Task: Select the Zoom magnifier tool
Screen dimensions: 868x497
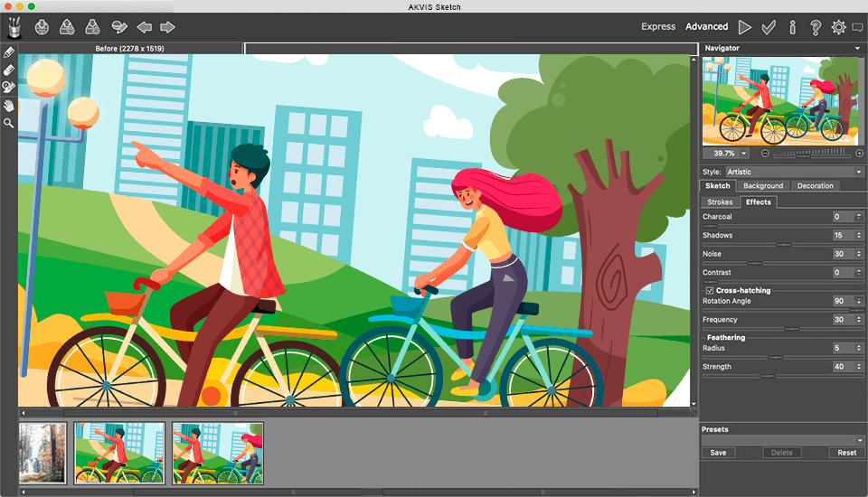Action: pos(9,122)
